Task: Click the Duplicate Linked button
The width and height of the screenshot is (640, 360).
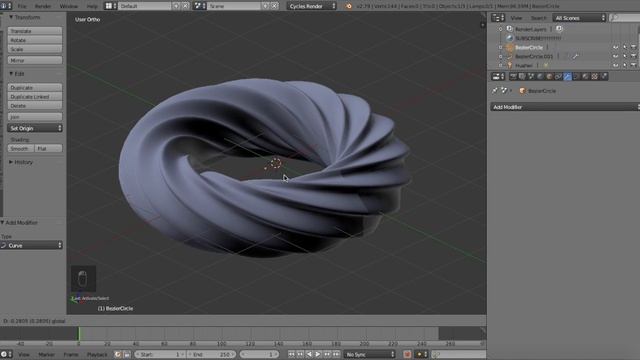Action: tap(35, 97)
